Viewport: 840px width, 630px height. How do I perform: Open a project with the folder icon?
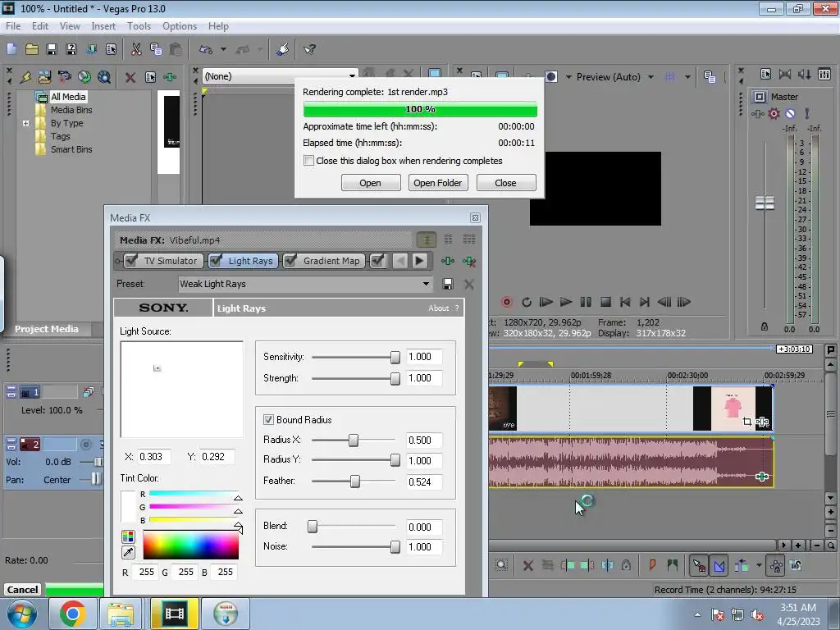pyautogui.click(x=32, y=49)
